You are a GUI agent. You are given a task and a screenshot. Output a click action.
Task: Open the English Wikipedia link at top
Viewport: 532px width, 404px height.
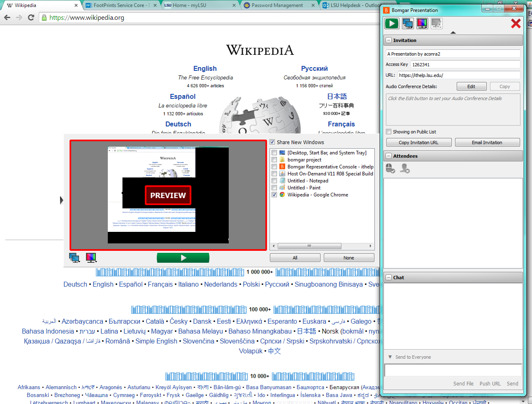[x=205, y=69]
